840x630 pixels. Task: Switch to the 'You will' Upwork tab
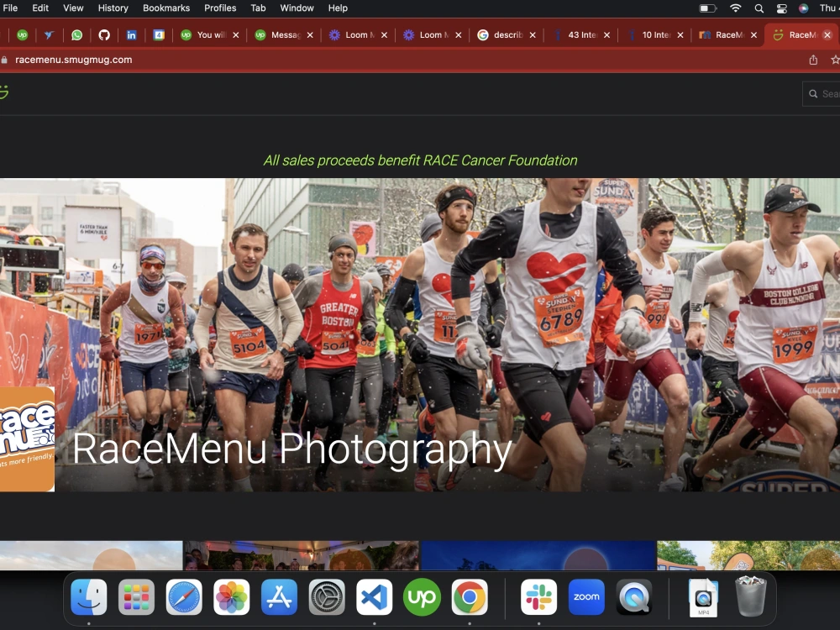tap(209, 34)
